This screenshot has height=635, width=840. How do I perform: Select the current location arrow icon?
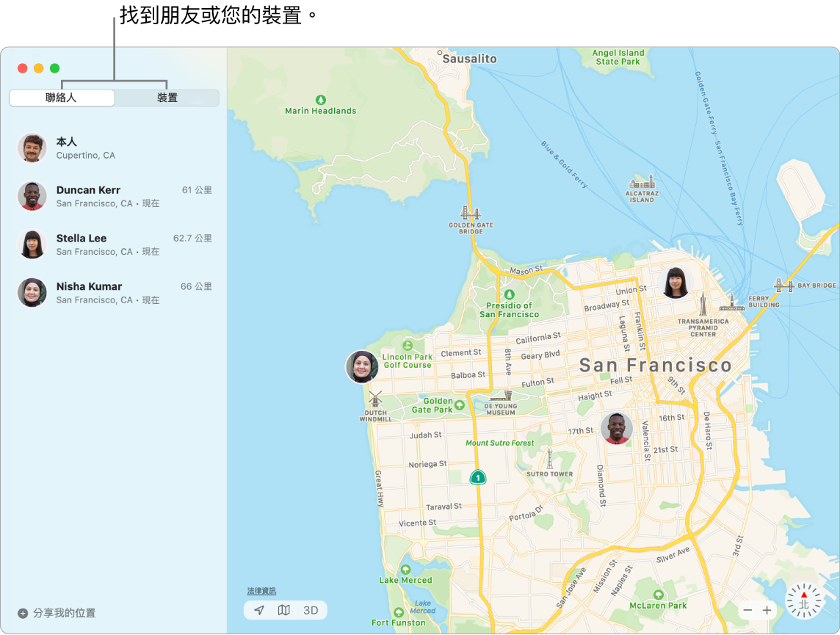pos(259,610)
